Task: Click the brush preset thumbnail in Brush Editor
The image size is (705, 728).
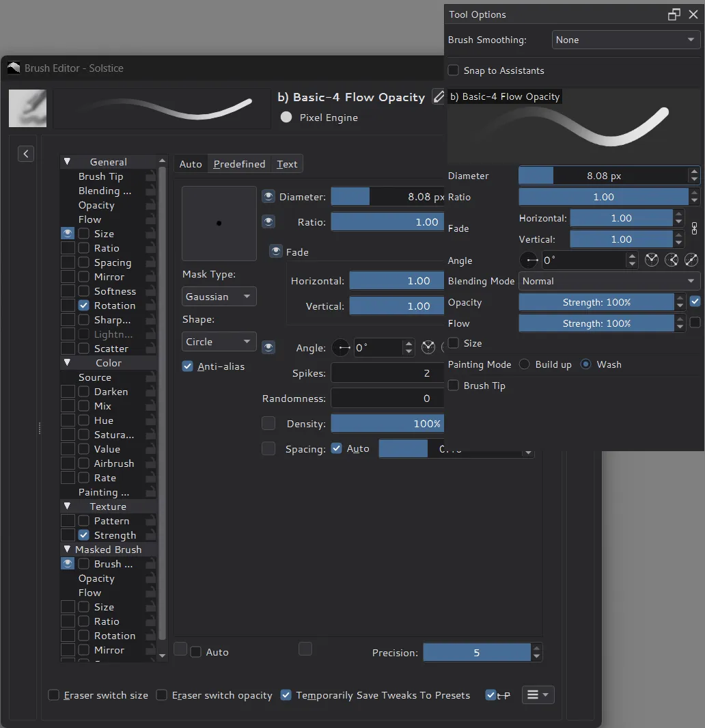Action: pyautogui.click(x=27, y=108)
